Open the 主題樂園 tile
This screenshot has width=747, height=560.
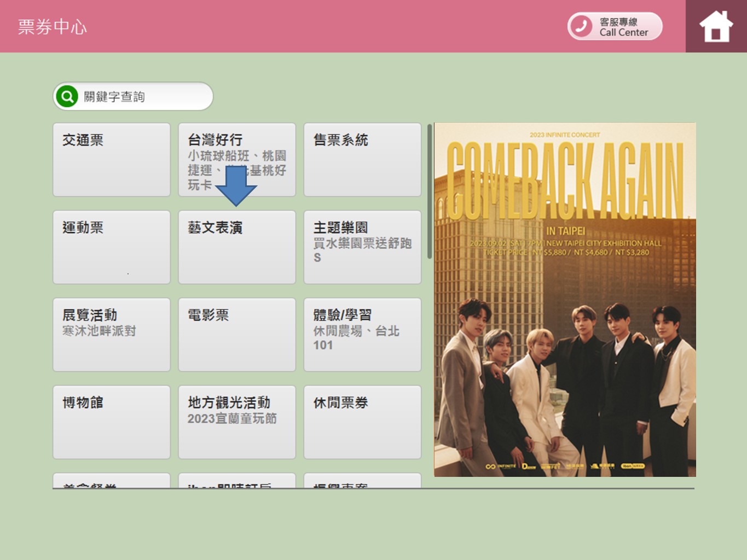[362, 247]
